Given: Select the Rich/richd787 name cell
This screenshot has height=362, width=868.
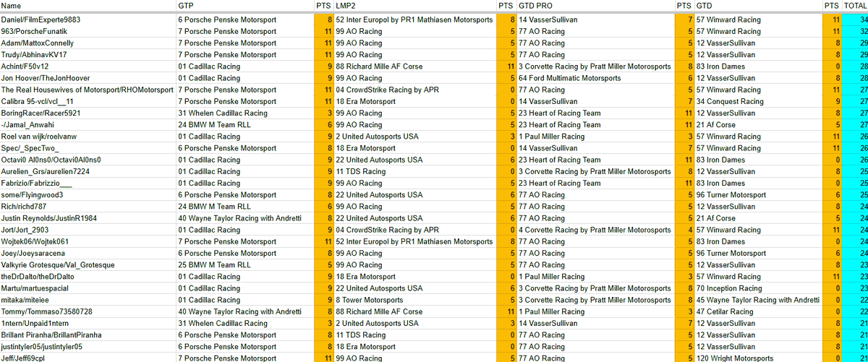Looking at the screenshot, I should pos(88,207).
